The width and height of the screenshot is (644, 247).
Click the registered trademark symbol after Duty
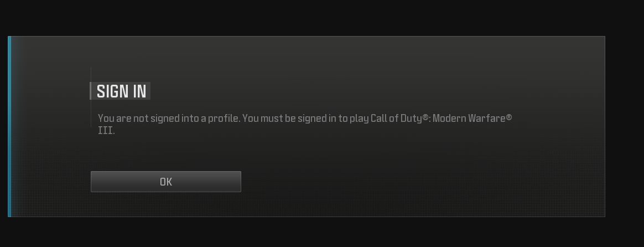[x=425, y=117]
